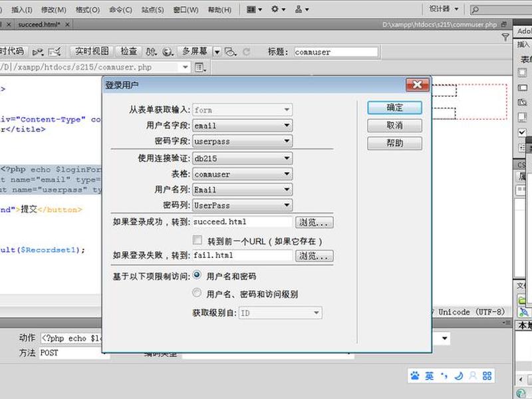Click the 取消 button in login dialog
Screen dimensions: 532x399
click(394, 126)
